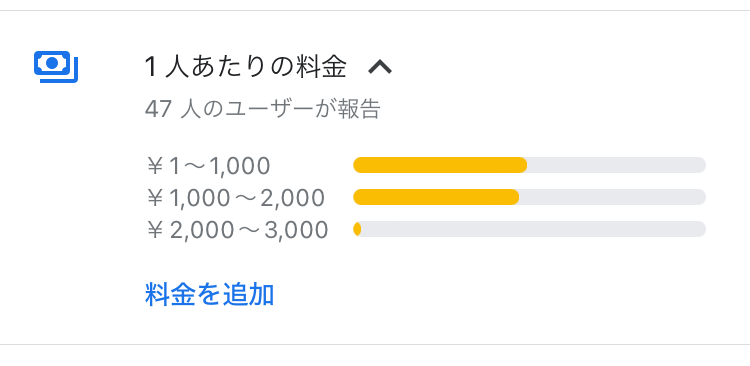This screenshot has height=366, width=750.
Task: Open the 料金を追加 link
Action: point(210,294)
